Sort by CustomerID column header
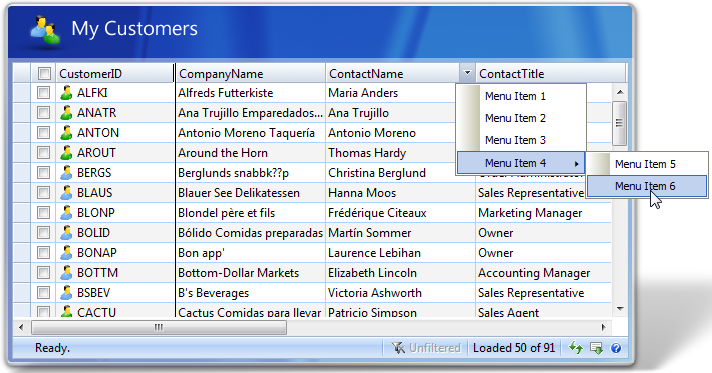 [114, 73]
